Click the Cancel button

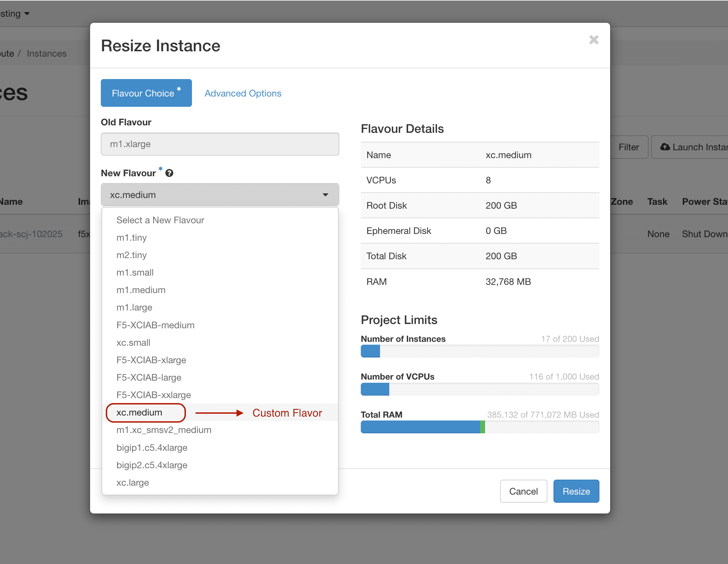[523, 491]
